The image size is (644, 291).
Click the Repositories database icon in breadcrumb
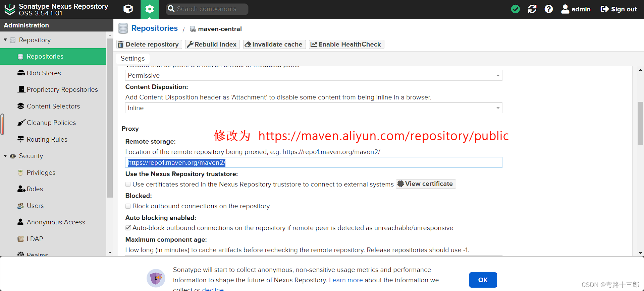tap(123, 28)
